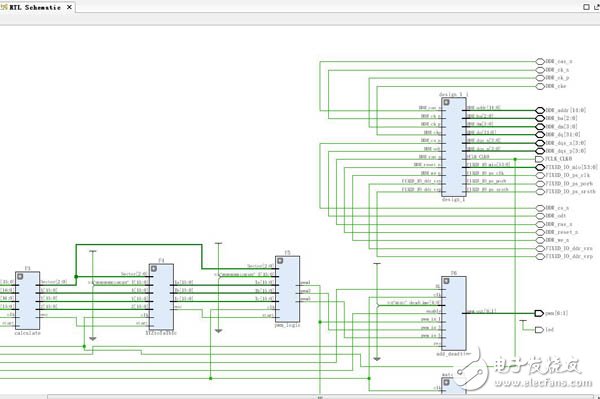Expand the XYZtoTaTbTc block plus icon
This screenshot has width=600, height=399.
point(154,269)
